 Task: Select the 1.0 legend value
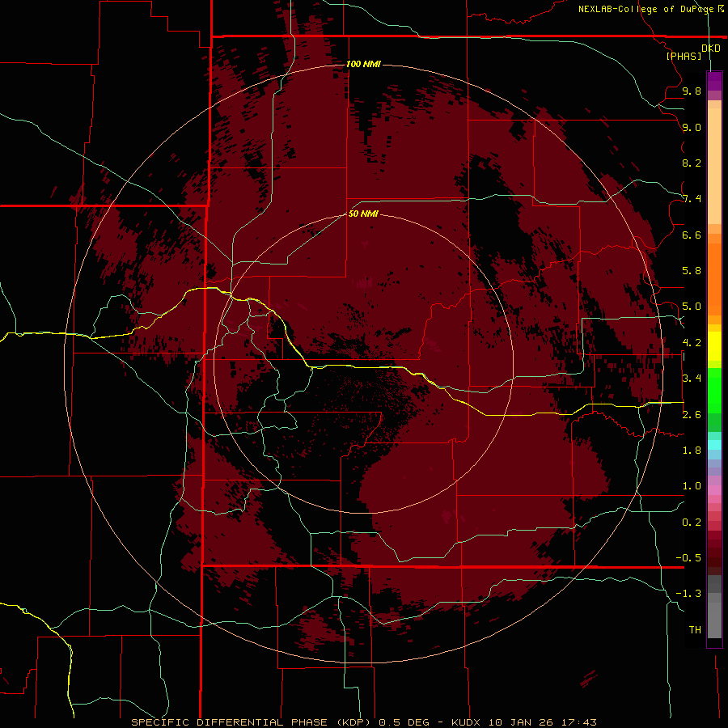[692, 486]
